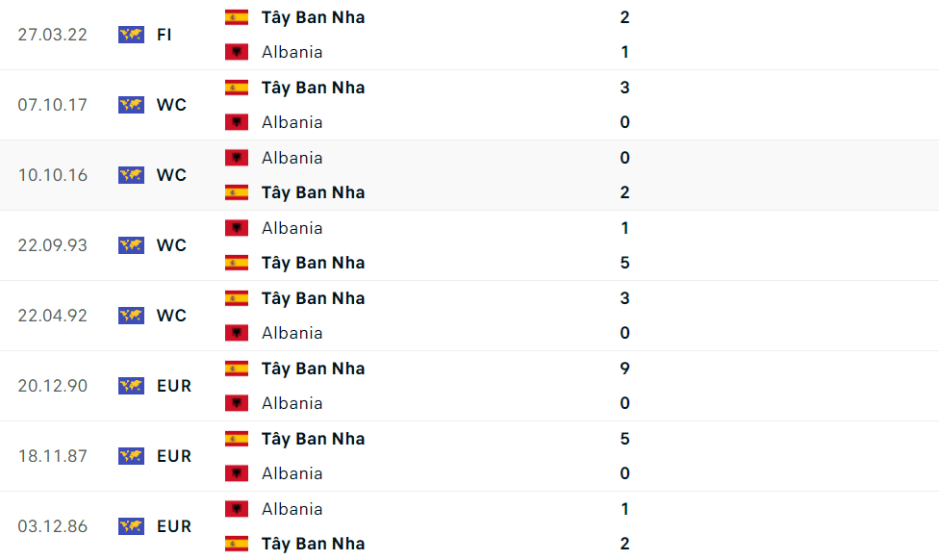The image size is (939, 560).
Task: Click the competition icon beside the 20.12.90 date
Action: [131, 386]
